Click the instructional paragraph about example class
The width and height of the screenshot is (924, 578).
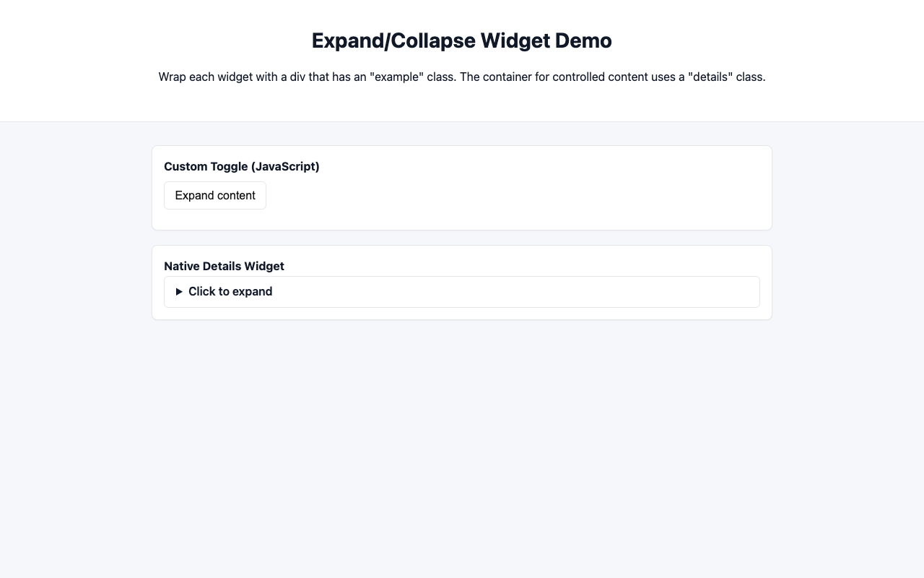(x=461, y=77)
